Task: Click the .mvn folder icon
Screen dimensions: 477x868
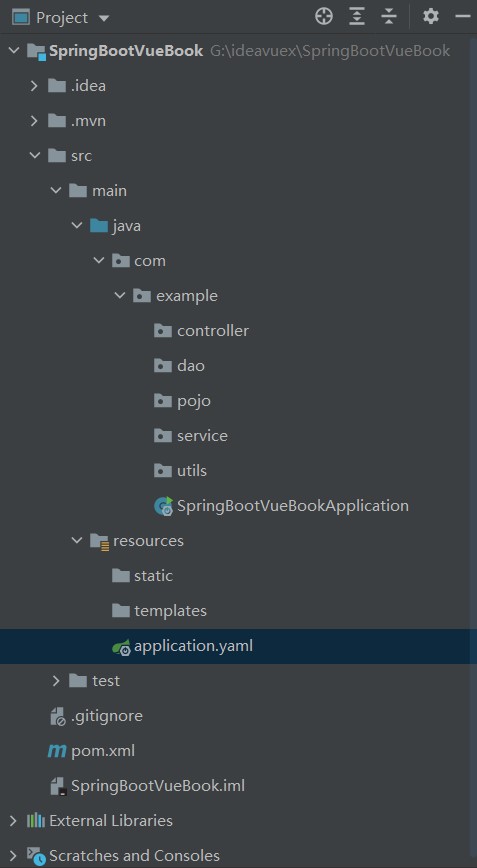Action: pos(57,121)
